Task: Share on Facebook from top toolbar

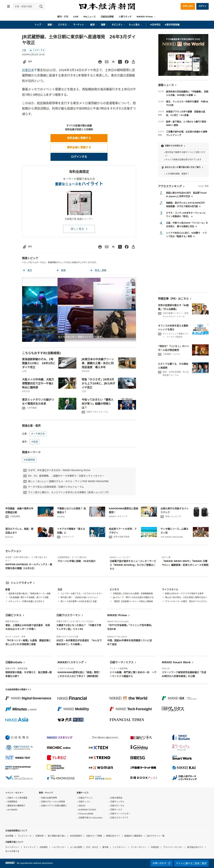Action: [x=126, y=62]
